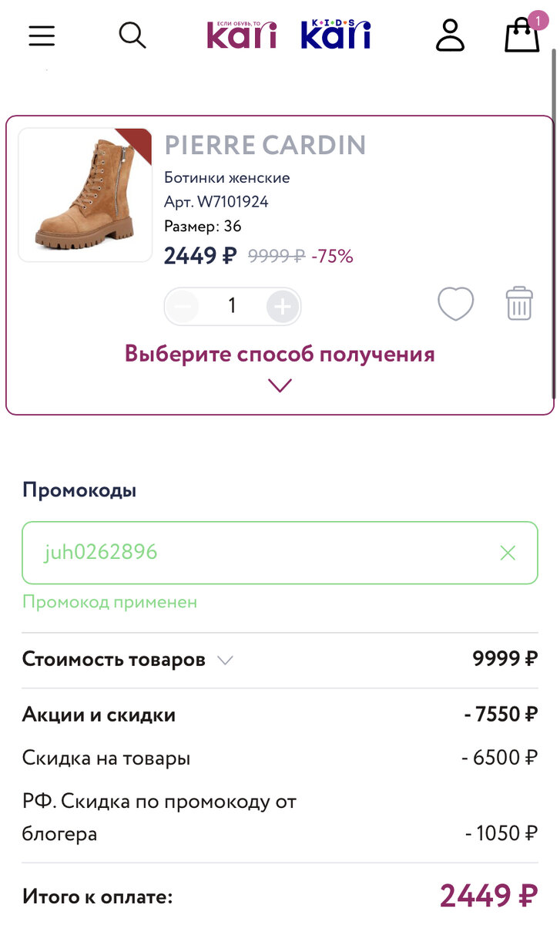Open the hamburger navigation menu
Image resolution: width=560 pixels, height=925 pixels.
point(42,35)
